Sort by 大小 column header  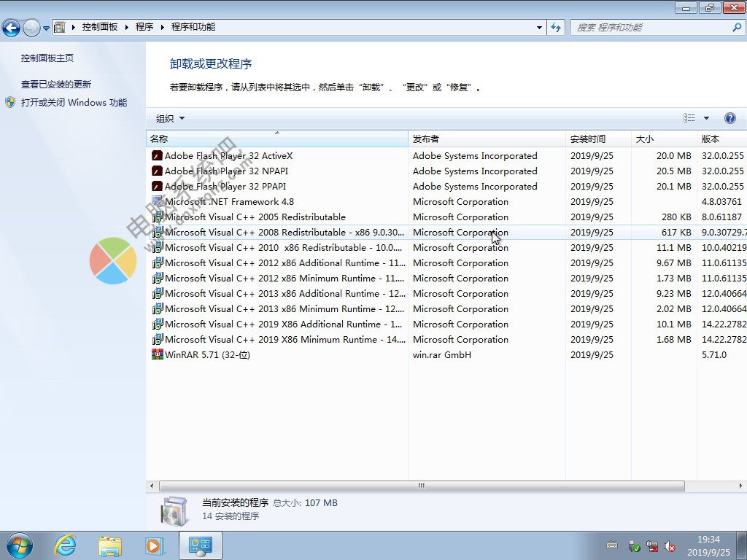[664, 139]
